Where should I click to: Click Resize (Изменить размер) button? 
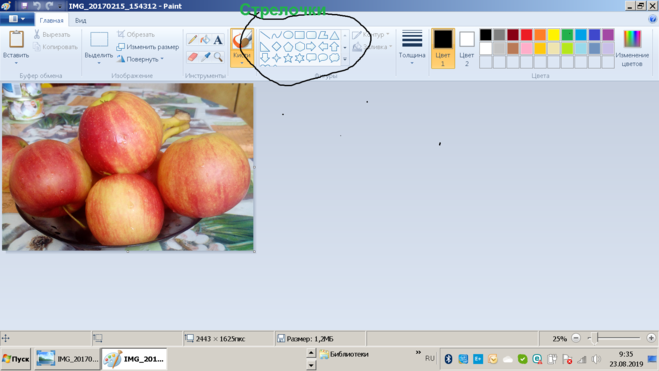click(x=148, y=47)
